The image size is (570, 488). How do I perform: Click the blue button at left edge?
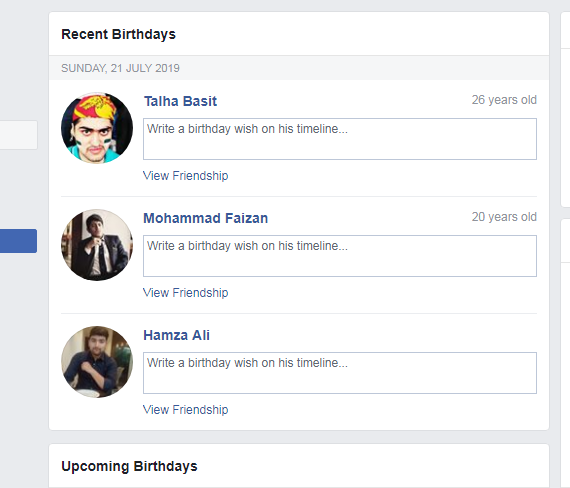(18, 241)
